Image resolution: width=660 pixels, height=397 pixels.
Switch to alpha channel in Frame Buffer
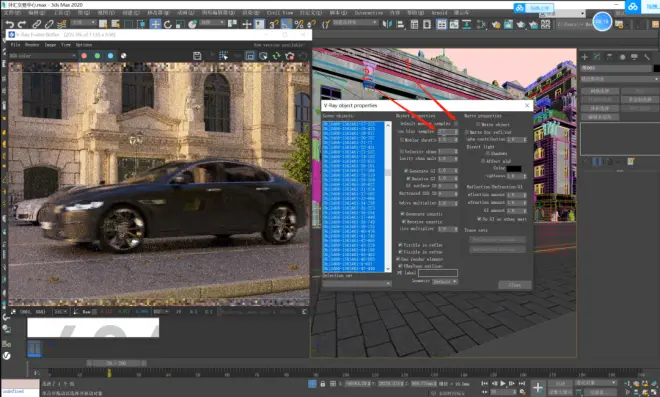(123, 56)
